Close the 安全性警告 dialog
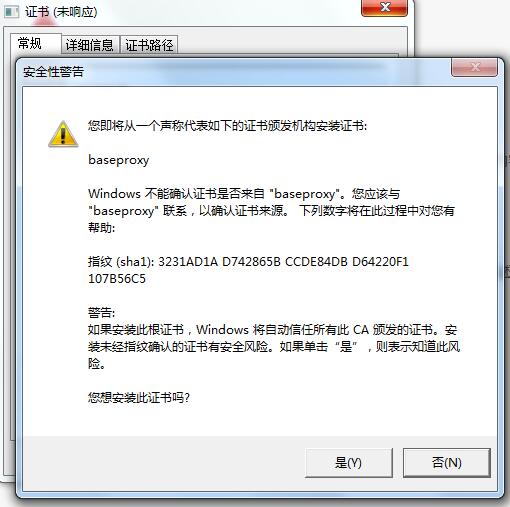 (474, 67)
